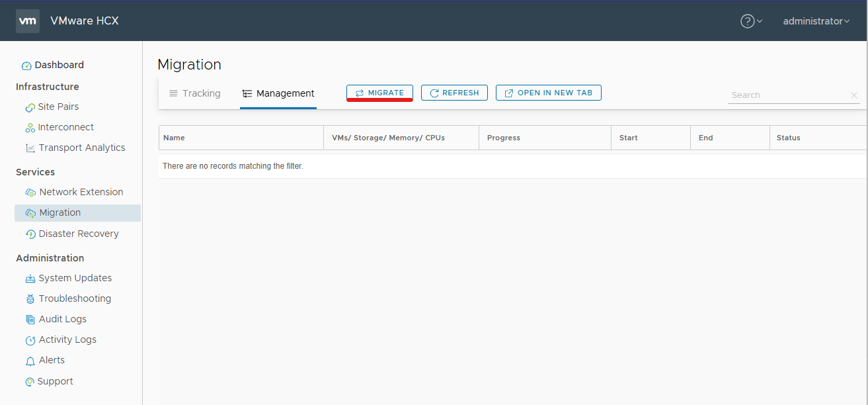Click the vm logo in the header

[x=28, y=21]
